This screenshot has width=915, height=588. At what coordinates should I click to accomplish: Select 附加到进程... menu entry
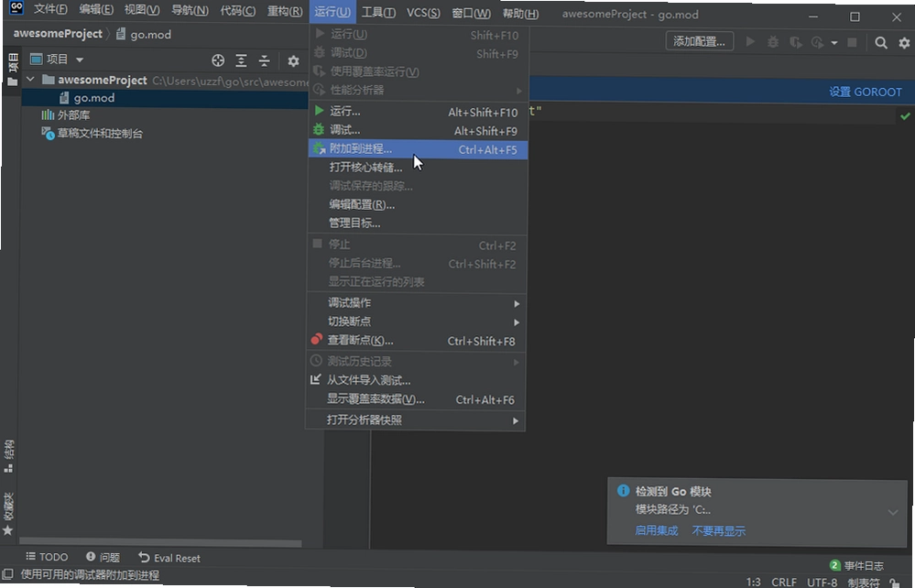click(x=419, y=149)
